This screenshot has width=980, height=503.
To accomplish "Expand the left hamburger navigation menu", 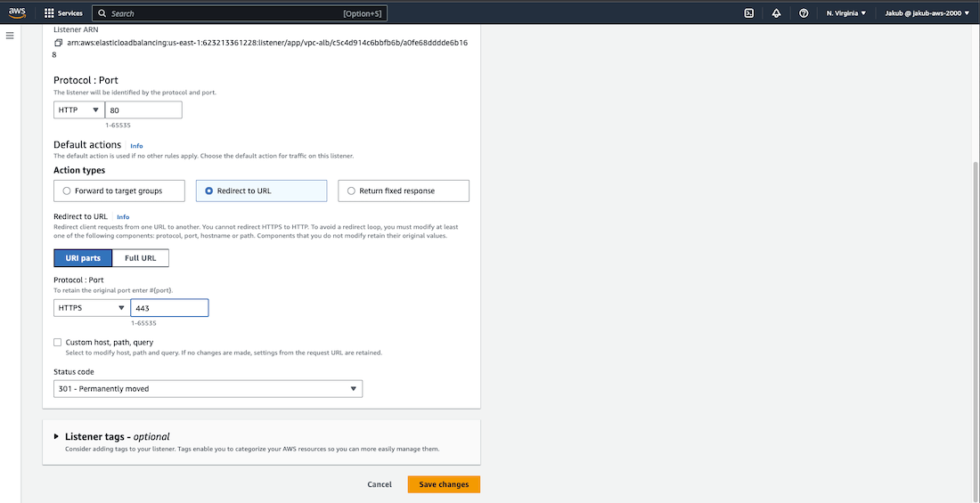I will [x=11, y=36].
